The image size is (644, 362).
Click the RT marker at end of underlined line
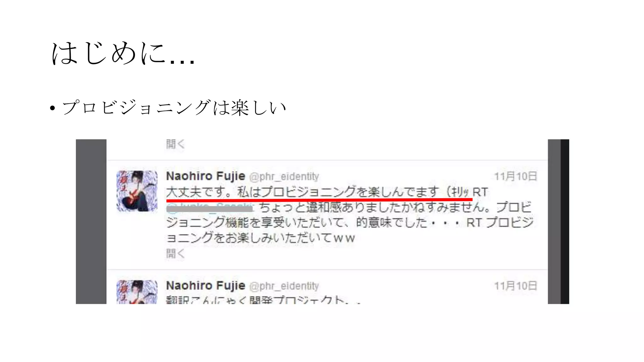[480, 192]
